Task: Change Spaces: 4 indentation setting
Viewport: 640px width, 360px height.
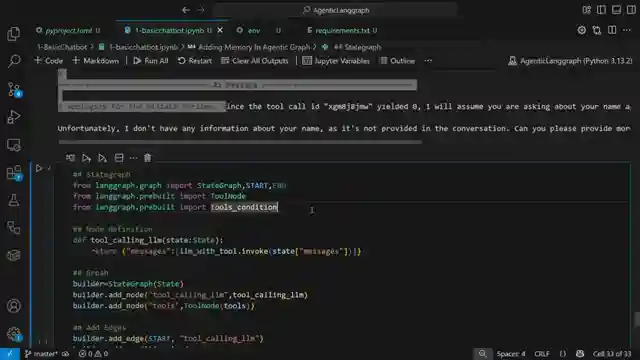Action: (x=511, y=354)
